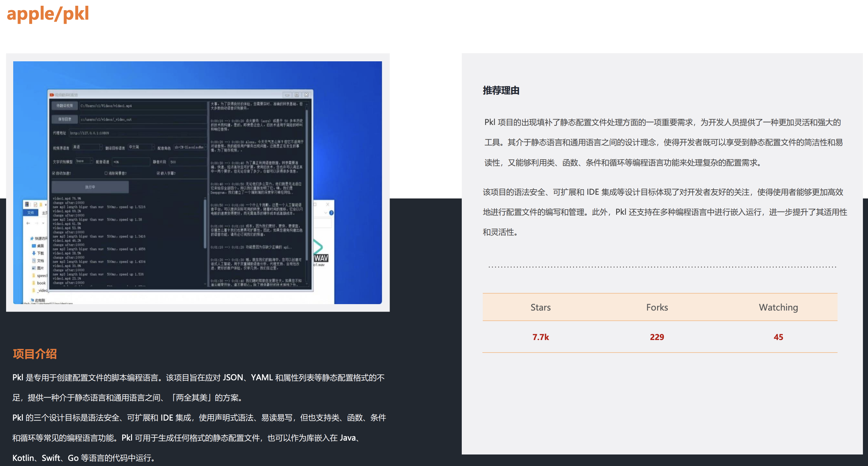Toggle the 嵌入字幕? checkbox
Image resolution: width=868 pixels, height=466 pixels.
click(158, 173)
